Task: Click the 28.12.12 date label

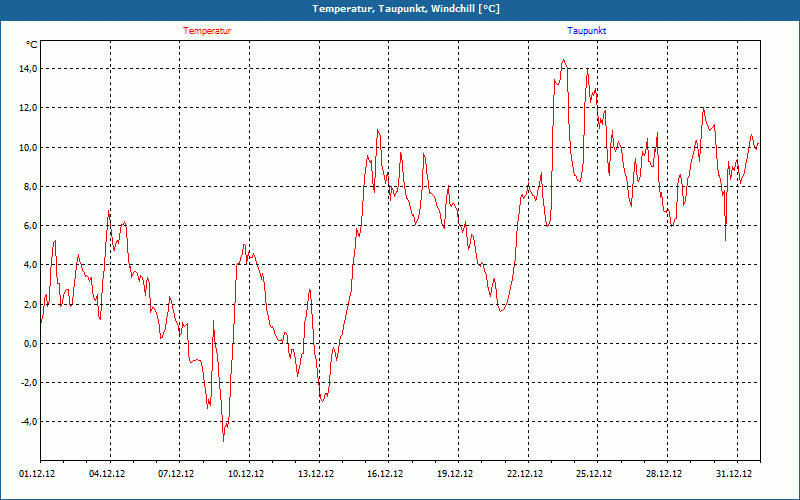Action: (664, 474)
